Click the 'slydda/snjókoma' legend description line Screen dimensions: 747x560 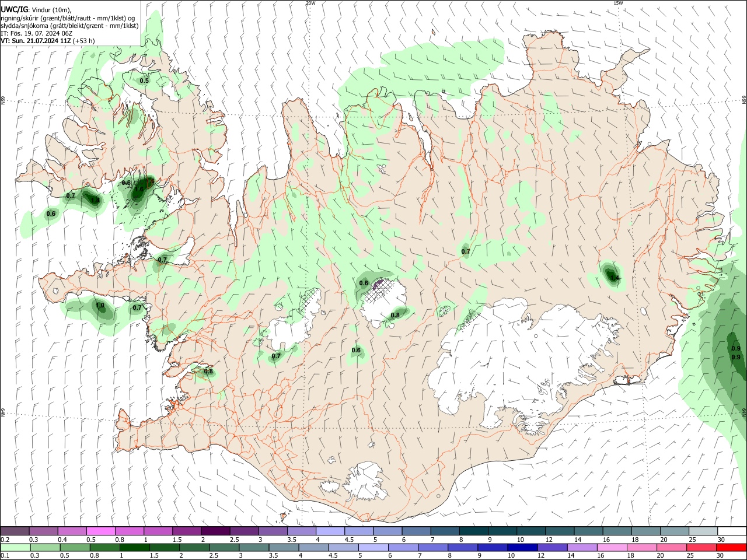click(x=69, y=26)
